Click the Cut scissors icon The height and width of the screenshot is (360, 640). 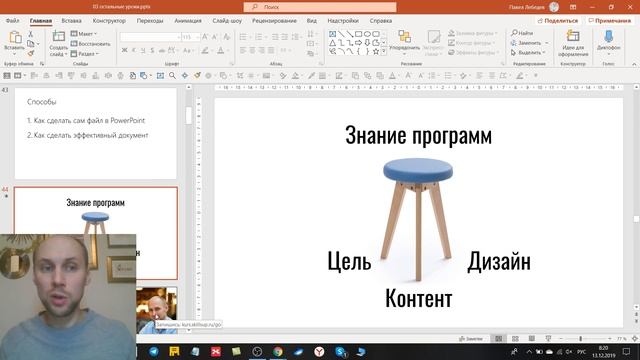(31, 34)
